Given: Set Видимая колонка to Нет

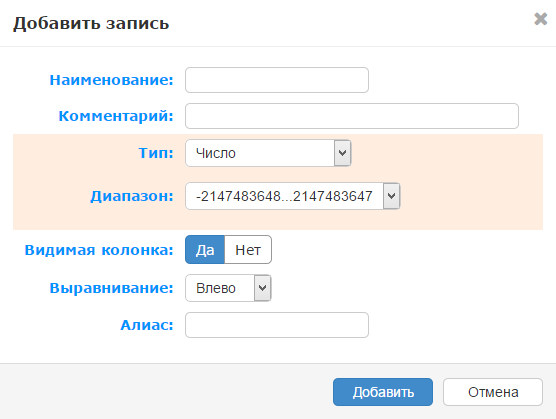Looking at the screenshot, I should coord(248,250).
